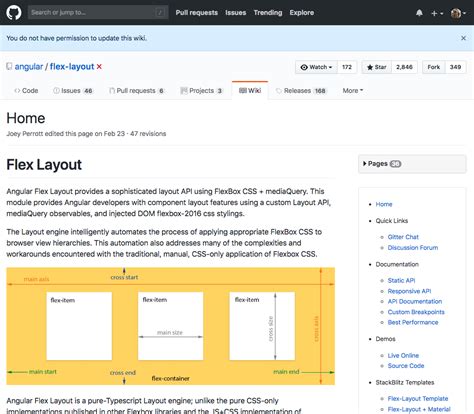The width and height of the screenshot is (474, 414).
Task: Switch to the Releases tab
Action: [301, 91]
